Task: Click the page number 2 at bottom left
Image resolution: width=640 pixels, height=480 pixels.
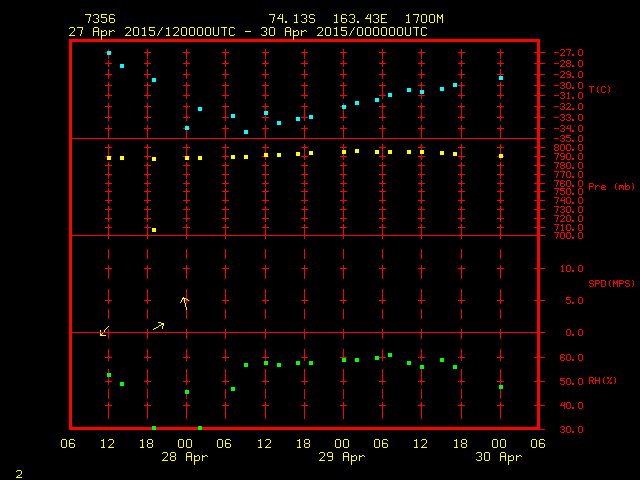Action: [x=18, y=472]
